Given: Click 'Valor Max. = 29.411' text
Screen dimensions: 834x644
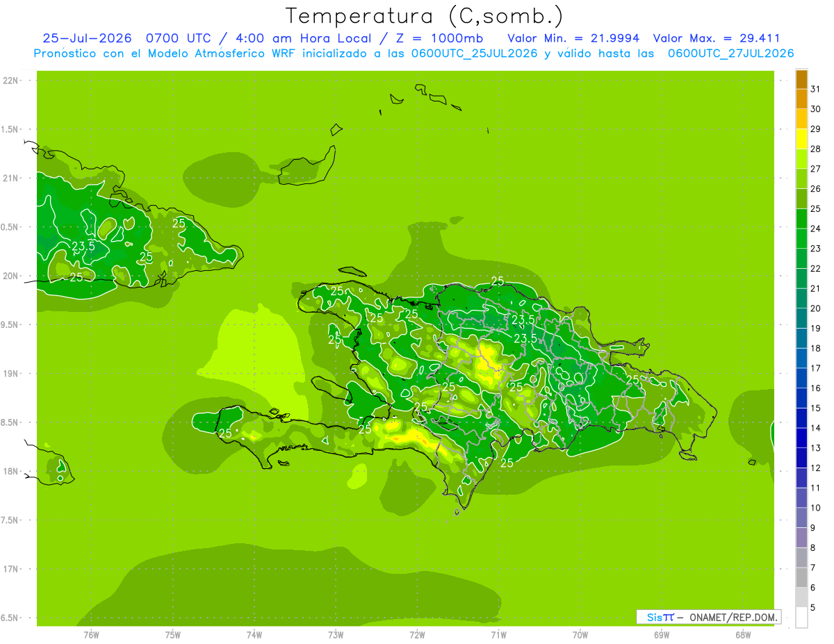Looking at the screenshot, I should pos(717,38).
